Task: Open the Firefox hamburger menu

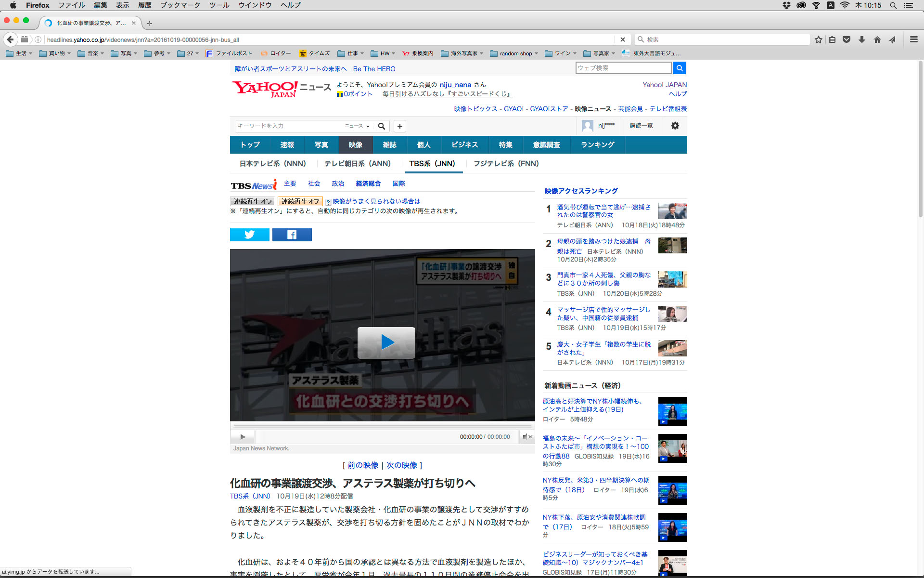Action: [x=913, y=39]
